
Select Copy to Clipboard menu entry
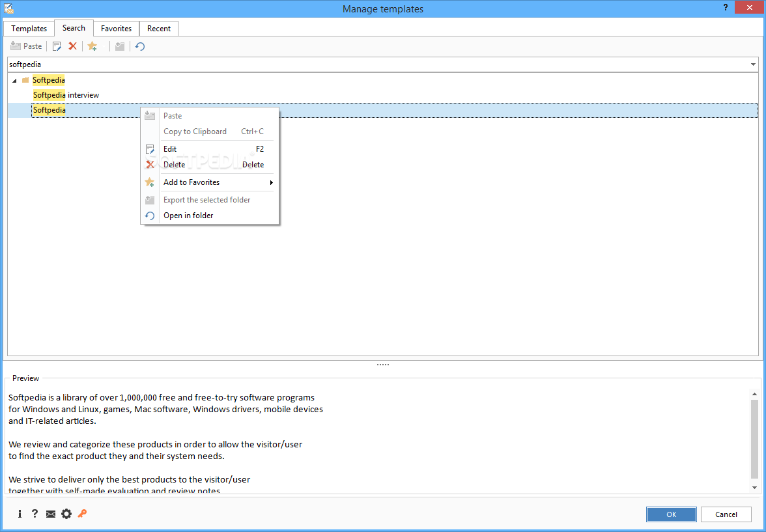[x=210, y=132]
